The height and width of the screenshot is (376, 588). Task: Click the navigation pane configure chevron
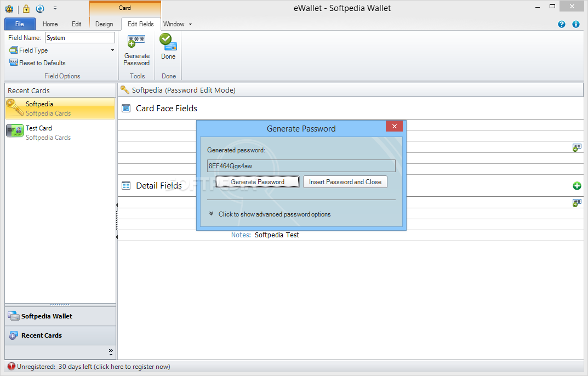point(111,352)
